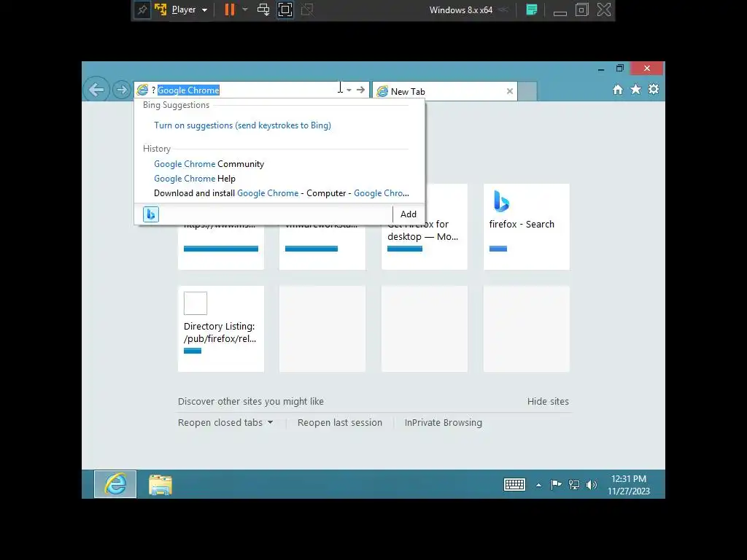Viewport: 747px width, 560px height.
Task: Click the Home icon in Internet Explorer
Action: click(617, 90)
